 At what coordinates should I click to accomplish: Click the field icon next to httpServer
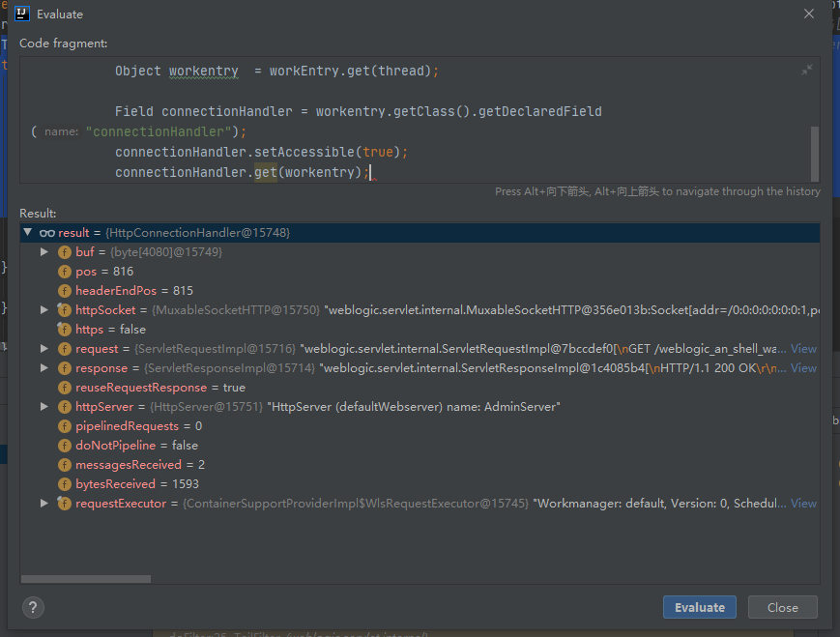[65, 407]
